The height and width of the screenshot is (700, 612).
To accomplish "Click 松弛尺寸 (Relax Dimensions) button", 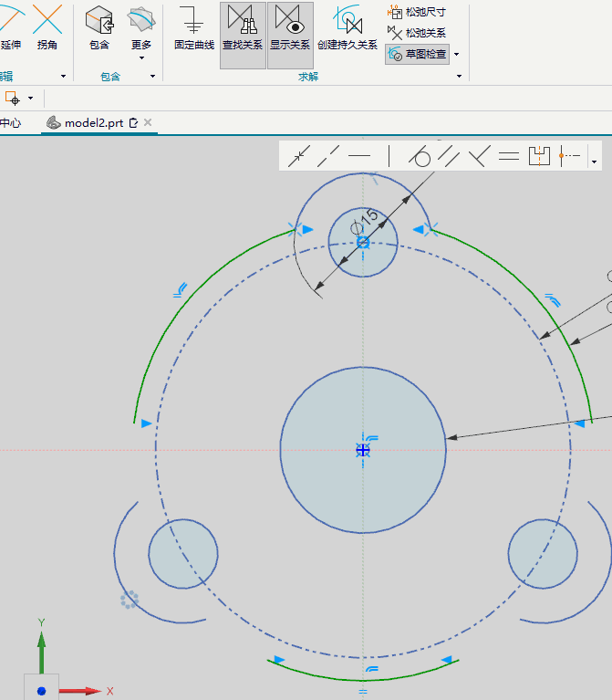I will tap(417, 12).
